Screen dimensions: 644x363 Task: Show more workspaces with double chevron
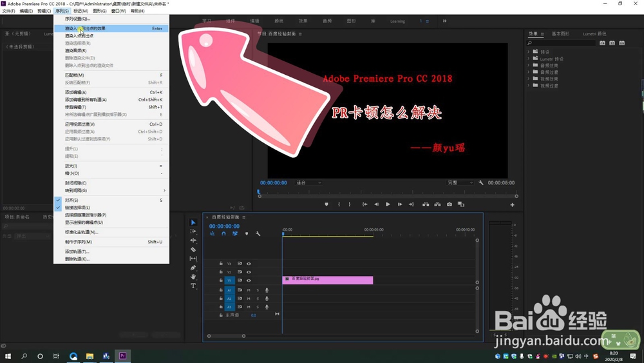pyautogui.click(x=444, y=21)
